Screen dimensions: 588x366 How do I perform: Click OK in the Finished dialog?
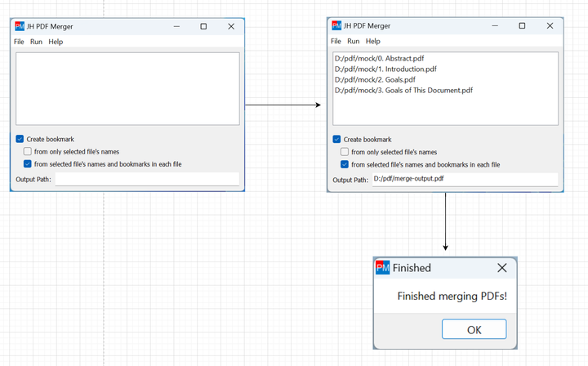[474, 329]
